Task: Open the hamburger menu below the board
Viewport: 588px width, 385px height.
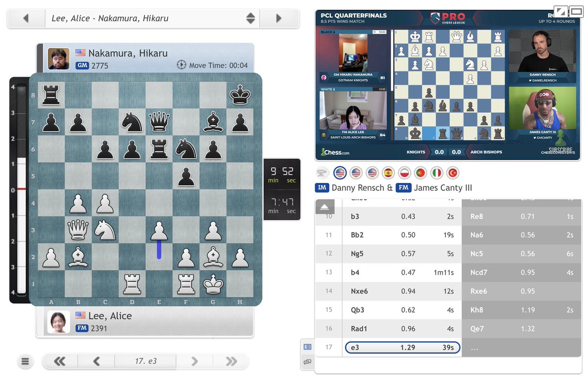Action: point(25,362)
